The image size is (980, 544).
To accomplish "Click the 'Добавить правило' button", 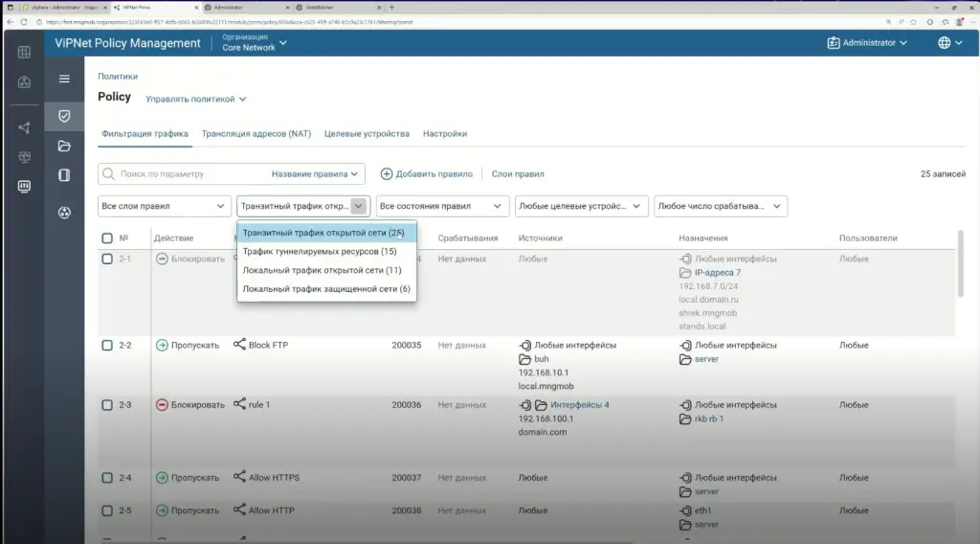I will (x=427, y=174).
